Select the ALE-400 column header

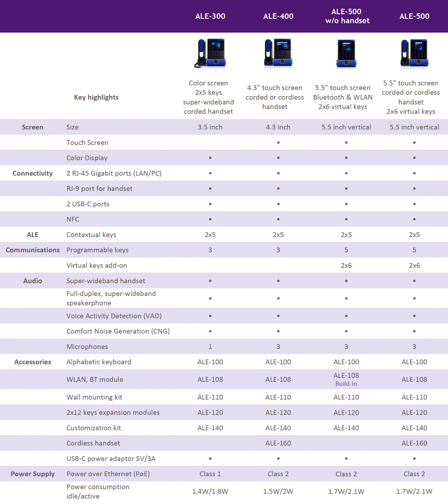278,16
